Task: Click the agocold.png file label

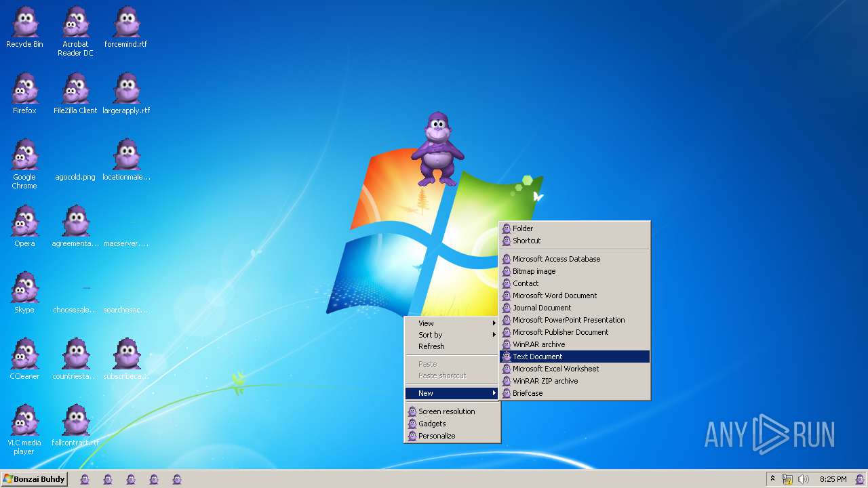Action: point(75,177)
